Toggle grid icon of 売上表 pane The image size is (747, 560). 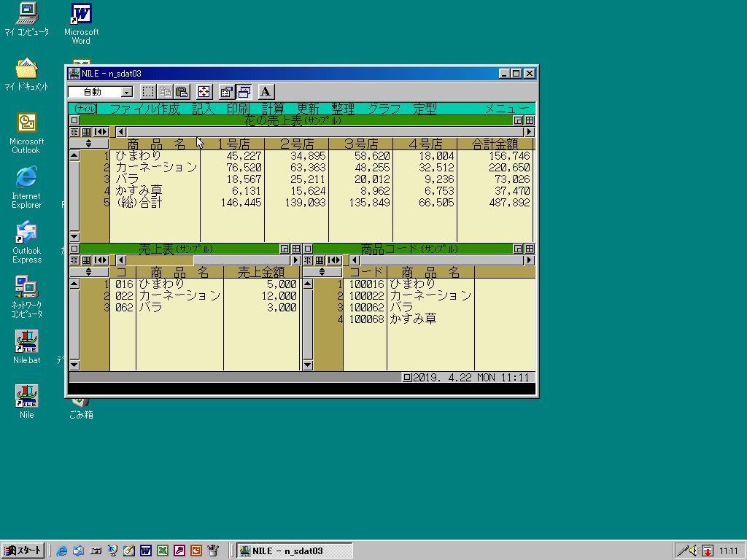(295, 249)
